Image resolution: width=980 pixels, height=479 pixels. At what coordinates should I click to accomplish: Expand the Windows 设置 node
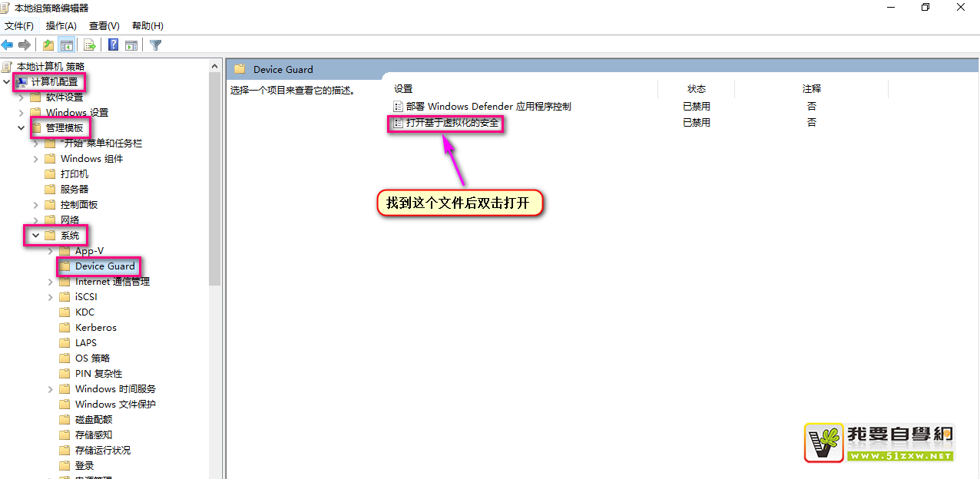pyautogui.click(x=22, y=113)
